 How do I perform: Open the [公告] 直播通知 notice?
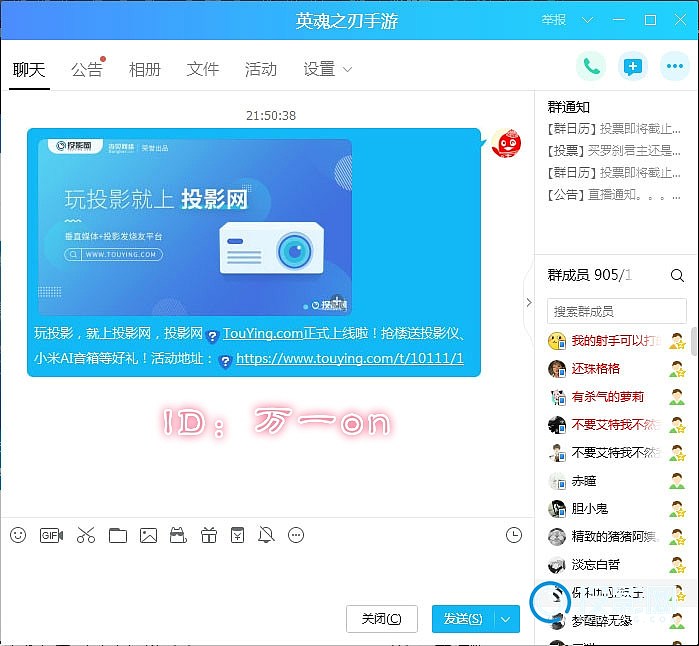point(614,194)
